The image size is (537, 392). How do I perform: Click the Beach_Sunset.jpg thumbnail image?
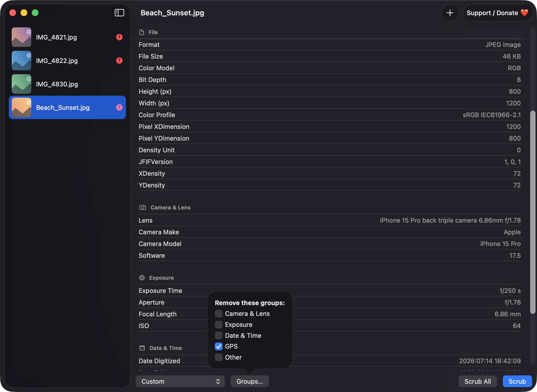click(x=21, y=107)
